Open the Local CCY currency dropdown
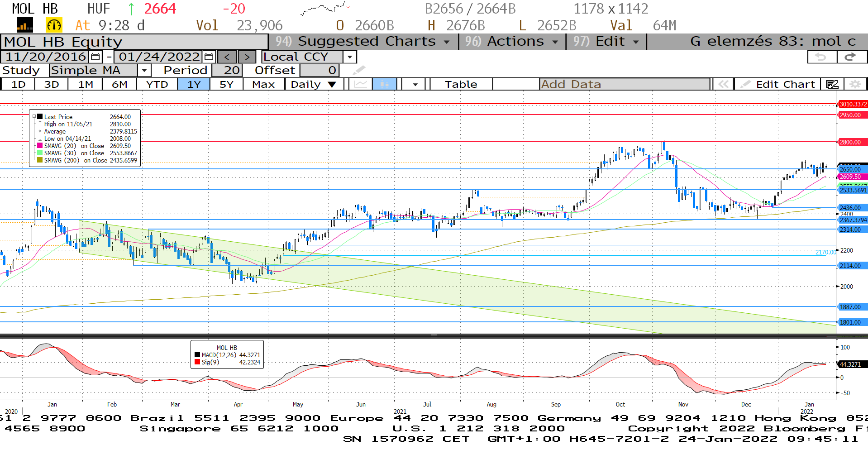 [350, 57]
